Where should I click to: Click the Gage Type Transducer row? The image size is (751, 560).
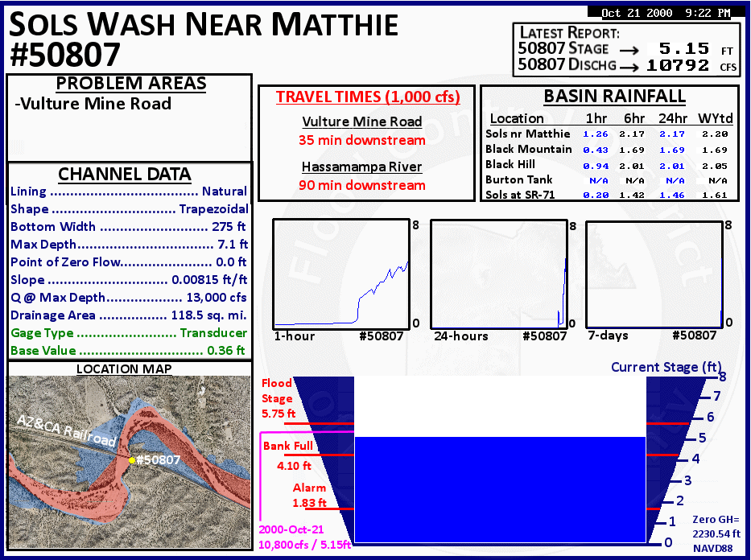[x=129, y=332]
